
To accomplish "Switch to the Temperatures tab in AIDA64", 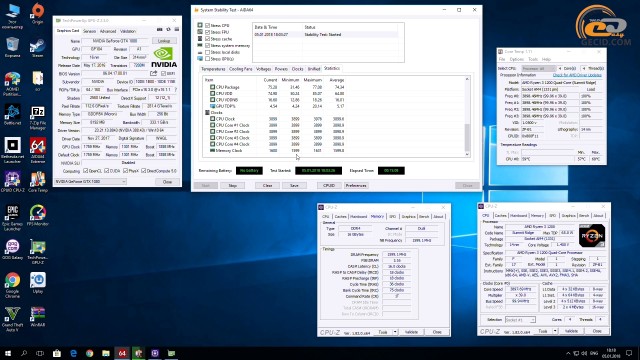I will point(213,69).
